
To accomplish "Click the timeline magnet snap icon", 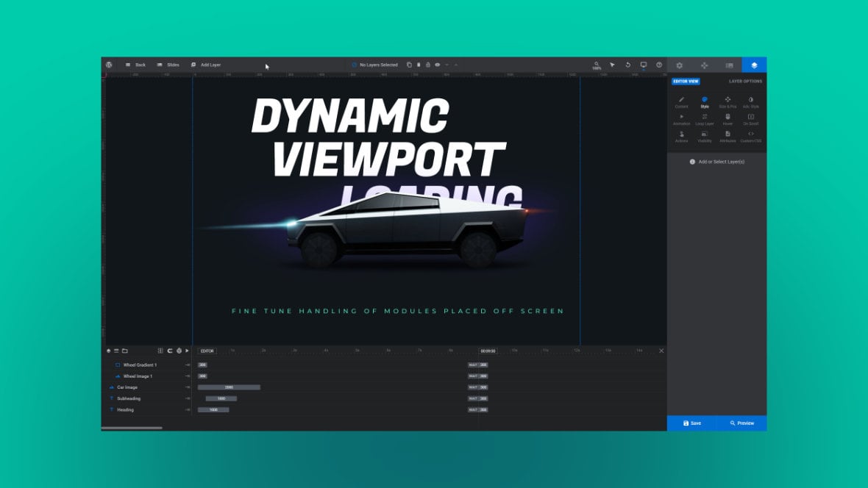I will 170,351.
